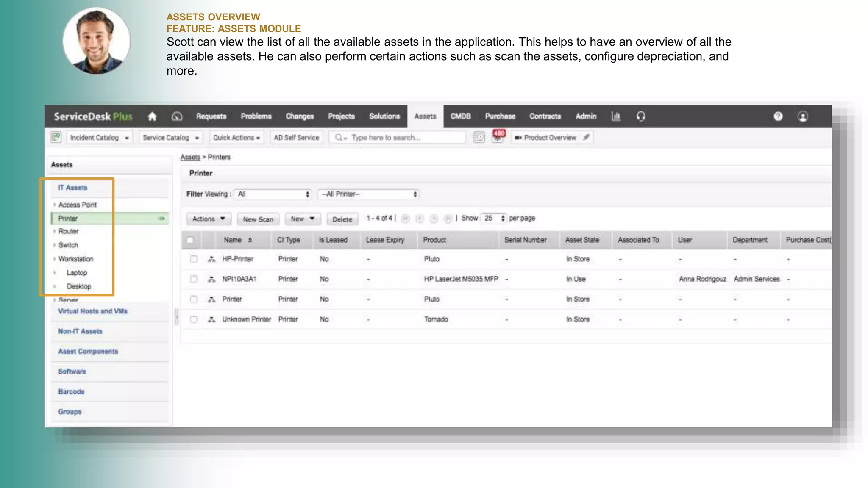The width and height of the screenshot is (868, 488).
Task: Open the New dropdown button
Action: [x=303, y=219]
